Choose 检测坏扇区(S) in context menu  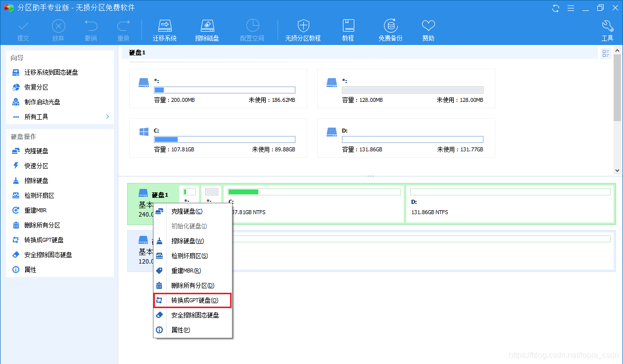pos(192,256)
